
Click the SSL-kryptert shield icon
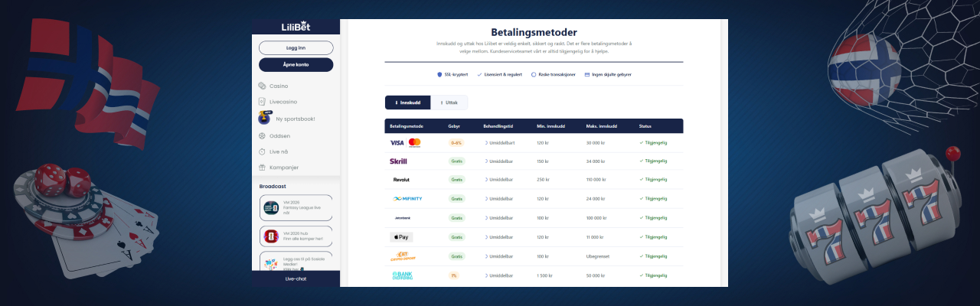(x=439, y=74)
